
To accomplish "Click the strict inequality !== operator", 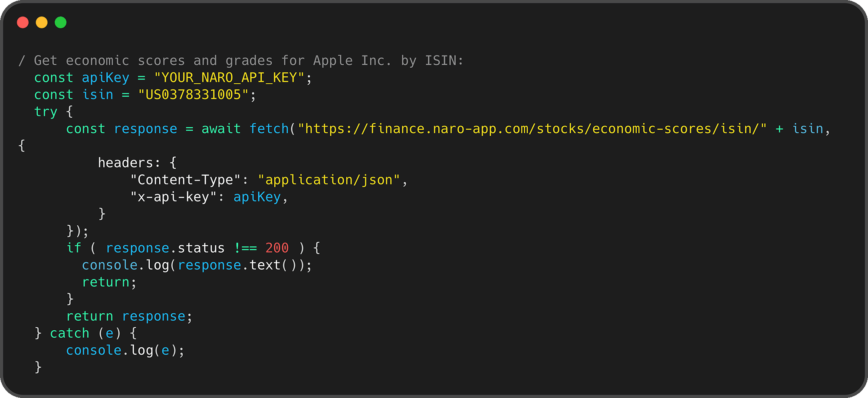I will [x=245, y=248].
